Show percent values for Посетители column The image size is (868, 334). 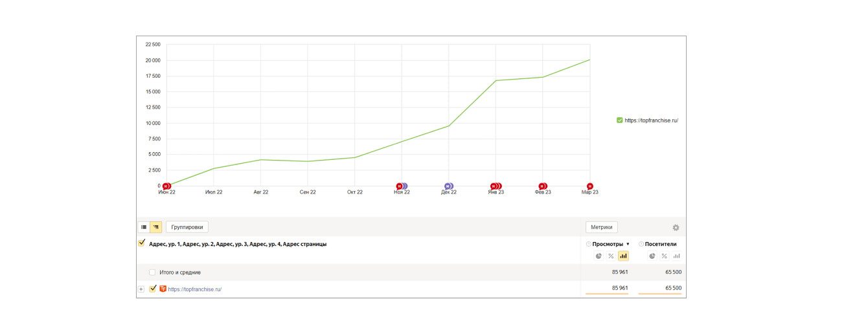pyautogui.click(x=664, y=256)
